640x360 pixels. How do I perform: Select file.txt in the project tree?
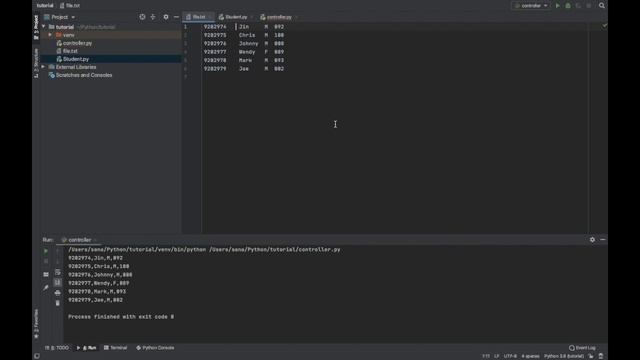[70, 51]
